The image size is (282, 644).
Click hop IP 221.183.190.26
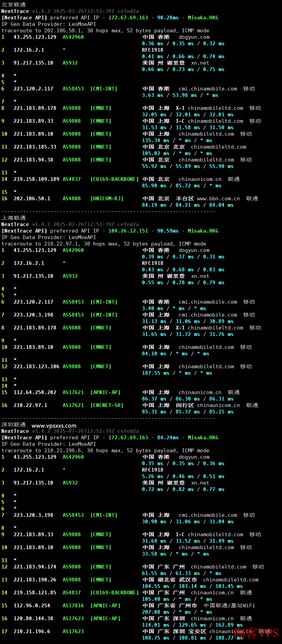point(35,580)
